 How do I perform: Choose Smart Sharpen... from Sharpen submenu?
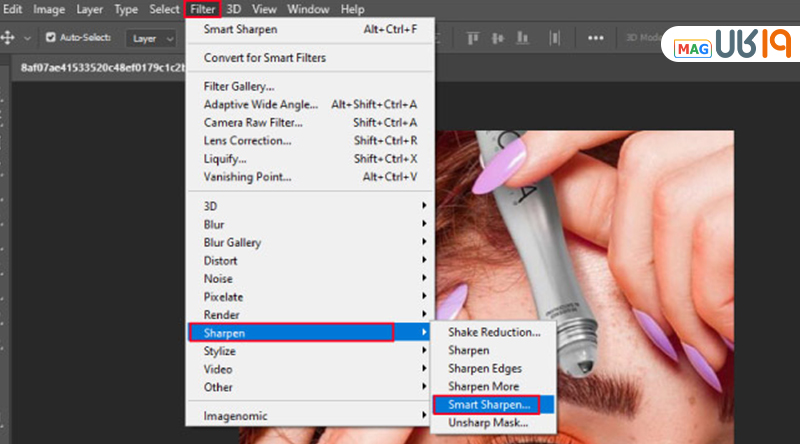[485, 404]
